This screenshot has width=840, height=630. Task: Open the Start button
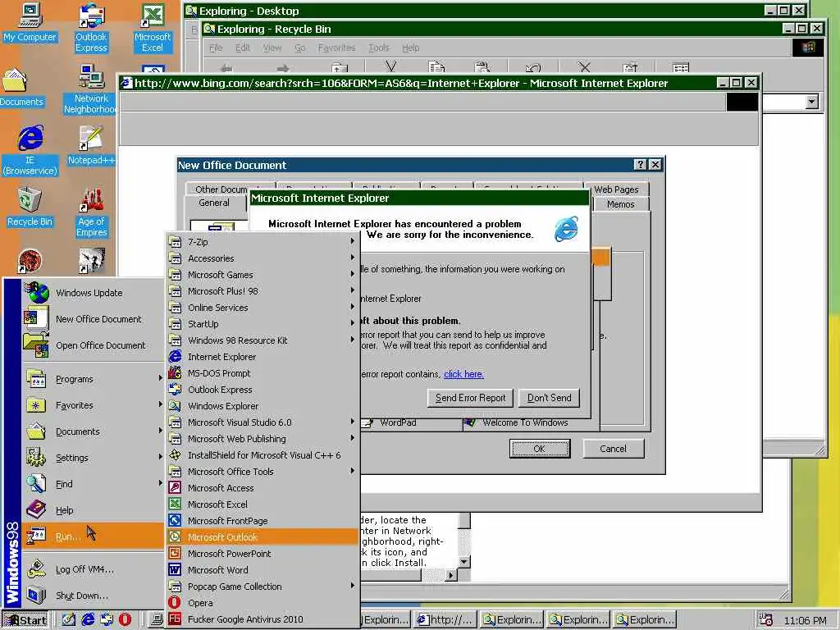(x=25, y=620)
